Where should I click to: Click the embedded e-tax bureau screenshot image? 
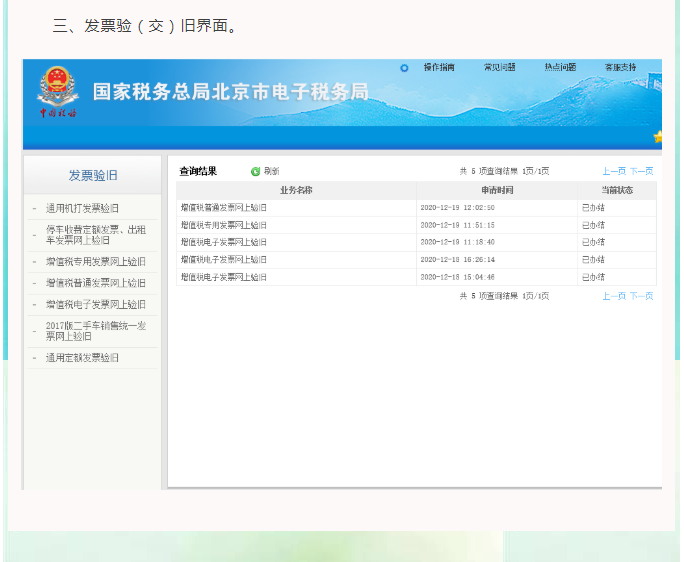coord(342,274)
